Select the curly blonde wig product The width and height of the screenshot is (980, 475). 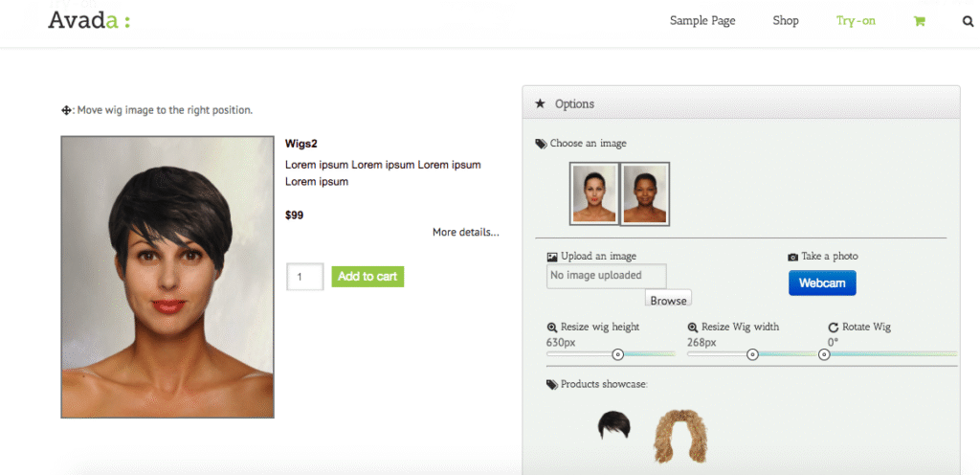[679, 436]
